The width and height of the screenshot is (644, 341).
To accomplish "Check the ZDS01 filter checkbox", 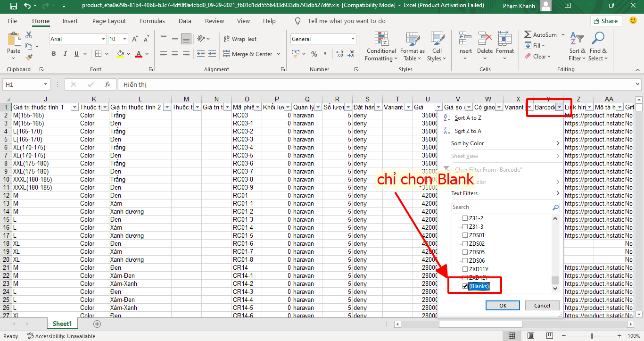I will (465, 235).
